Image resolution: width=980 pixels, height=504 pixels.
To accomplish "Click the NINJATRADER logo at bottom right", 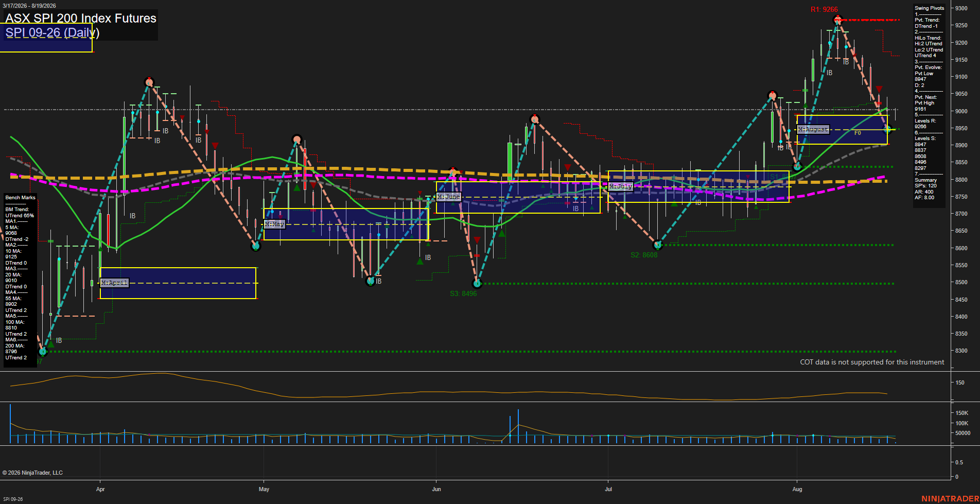I will pos(950,498).
